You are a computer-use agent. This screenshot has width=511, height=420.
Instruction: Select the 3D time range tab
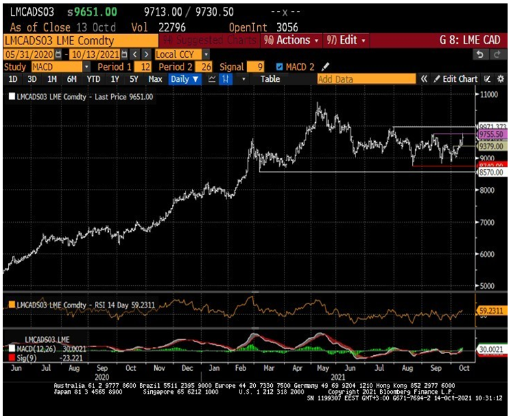[32, 79]
